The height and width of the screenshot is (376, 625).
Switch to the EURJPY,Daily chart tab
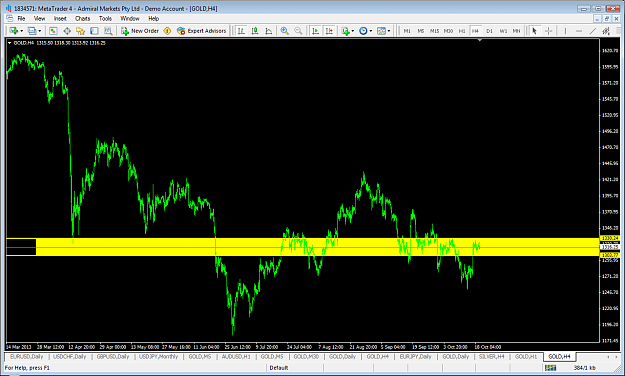[415, 356]
